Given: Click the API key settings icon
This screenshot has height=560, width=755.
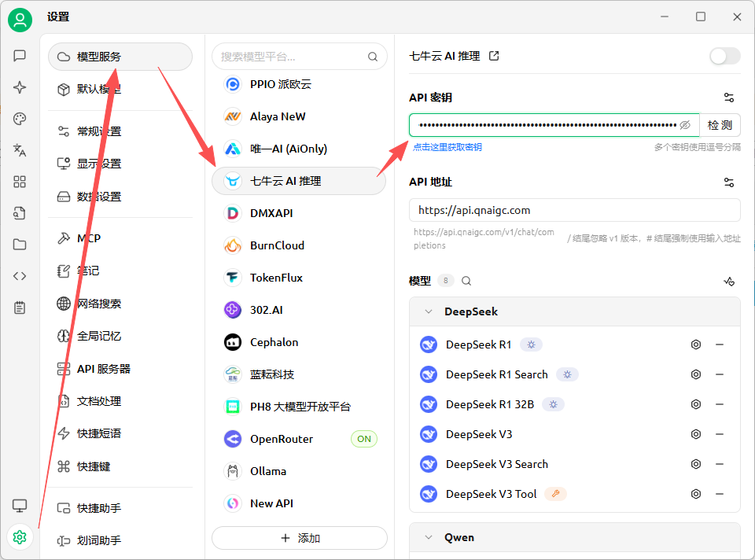Looking at the screenshot, I should click(x=729, y=98).
